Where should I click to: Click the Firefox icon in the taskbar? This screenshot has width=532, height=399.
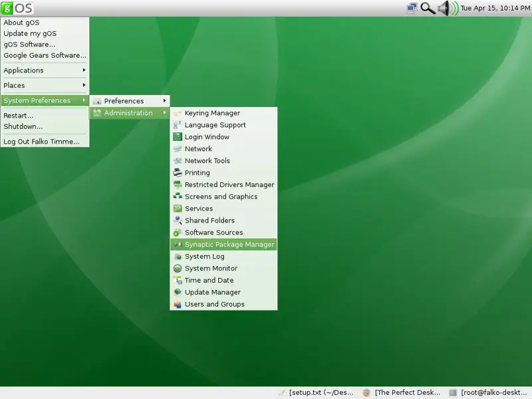point(366,392)
